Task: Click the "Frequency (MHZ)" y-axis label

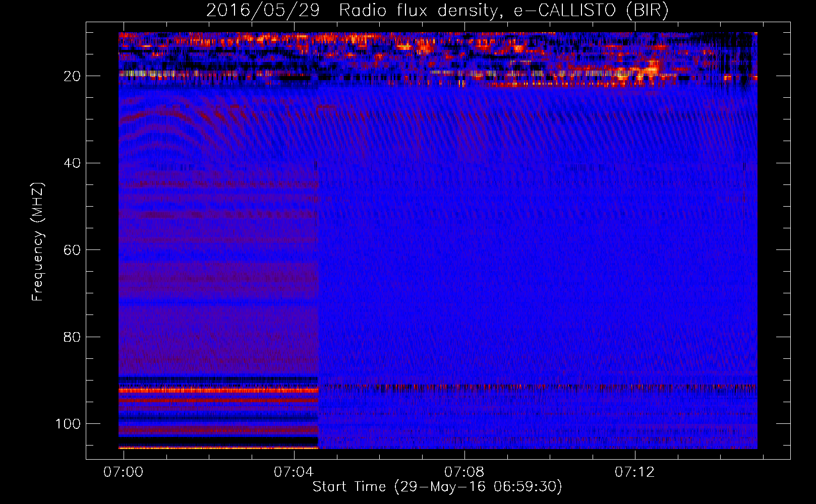Action: click(x=38, y=242)
